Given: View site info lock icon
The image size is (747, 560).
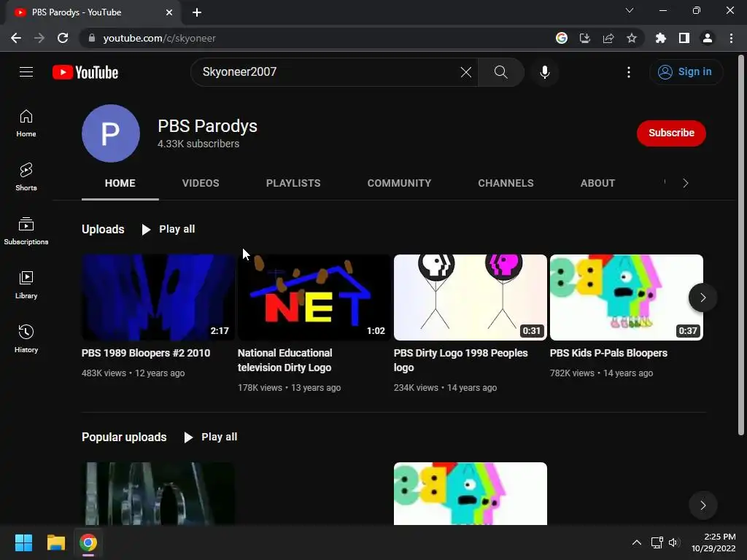Looking at the screenshot, I should (92, 38).
